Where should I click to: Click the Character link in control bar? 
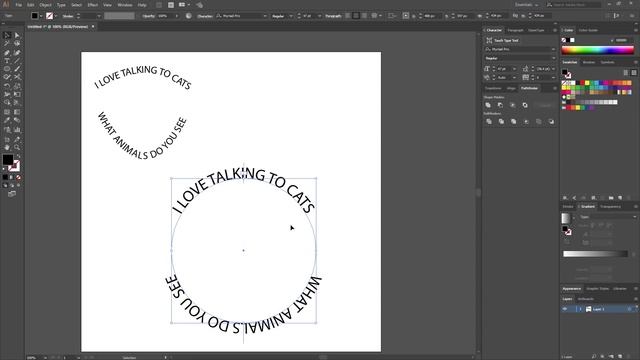204,16
